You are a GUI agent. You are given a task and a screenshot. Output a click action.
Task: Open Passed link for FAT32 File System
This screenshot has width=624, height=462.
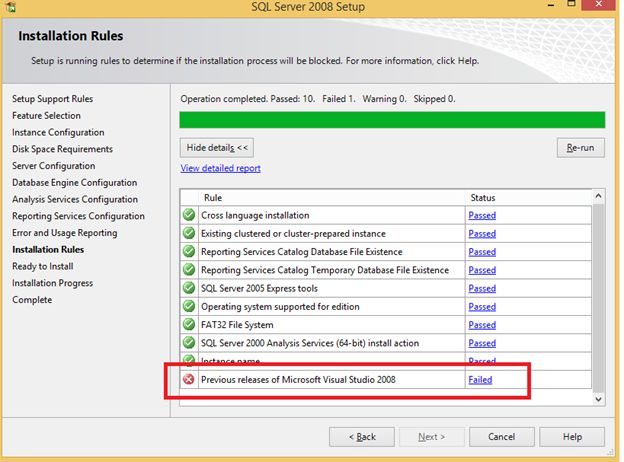click(482, 325)
